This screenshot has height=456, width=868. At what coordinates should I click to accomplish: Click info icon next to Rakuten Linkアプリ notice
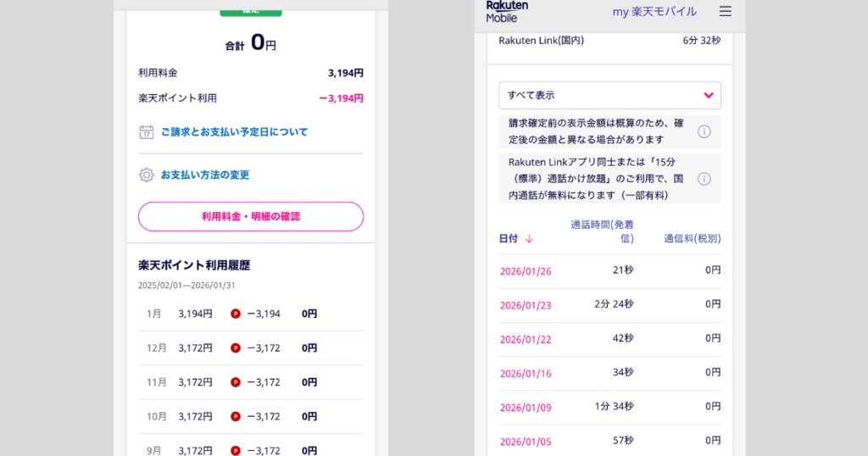704,179
